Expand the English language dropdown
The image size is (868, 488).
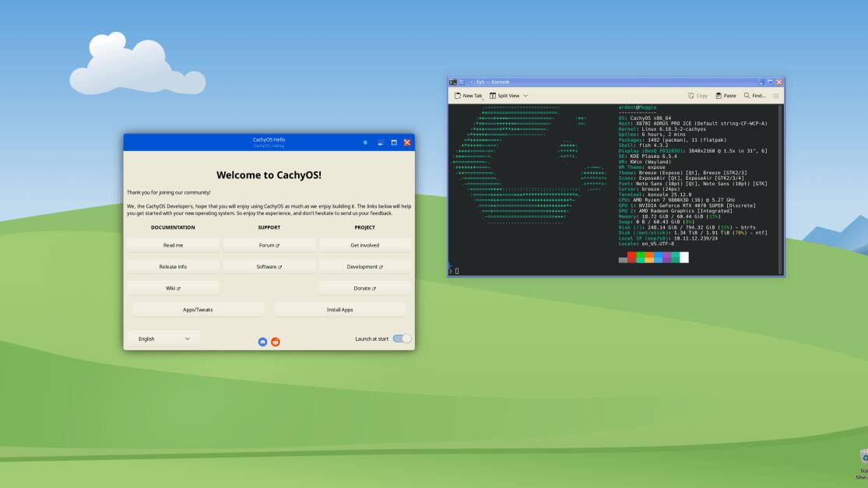coord(163,339)
